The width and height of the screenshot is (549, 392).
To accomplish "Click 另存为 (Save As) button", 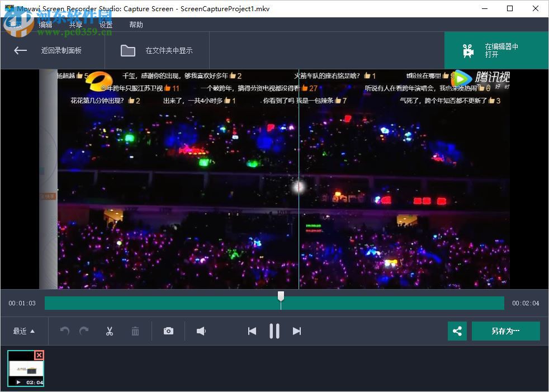I will pyautogui.click(x=506, y=331).
